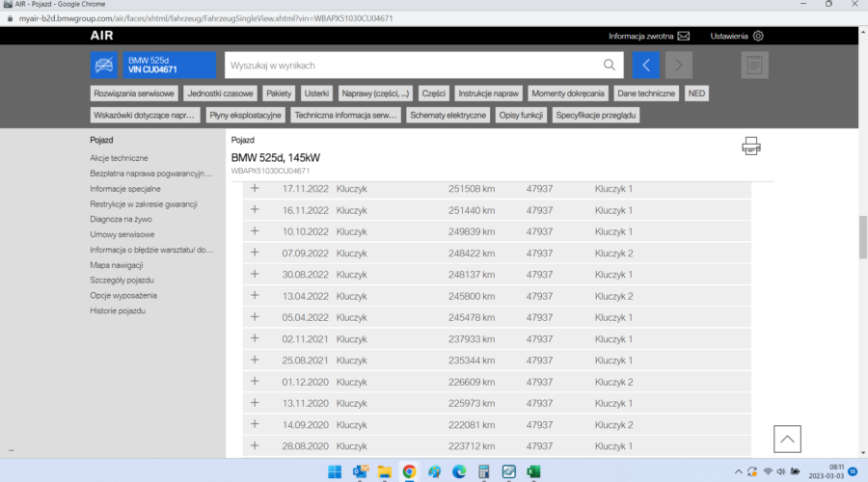
Task: Expand the 10.10.2022 Kluczyk row
Action: click(255, 231)
